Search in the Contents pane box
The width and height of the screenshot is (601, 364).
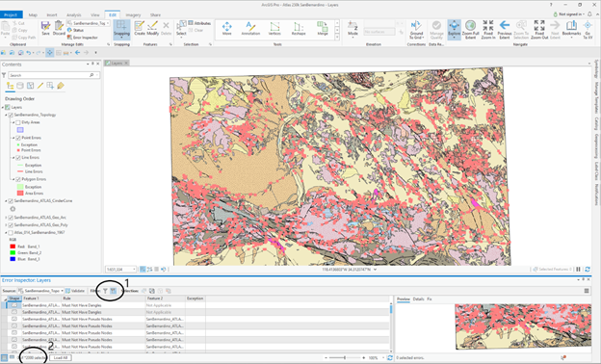click(x=54, y=75)
